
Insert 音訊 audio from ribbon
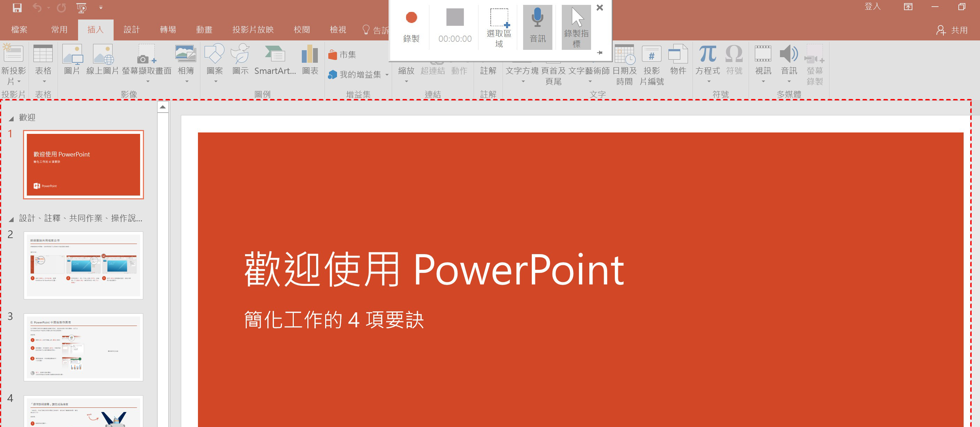point(789,63)
